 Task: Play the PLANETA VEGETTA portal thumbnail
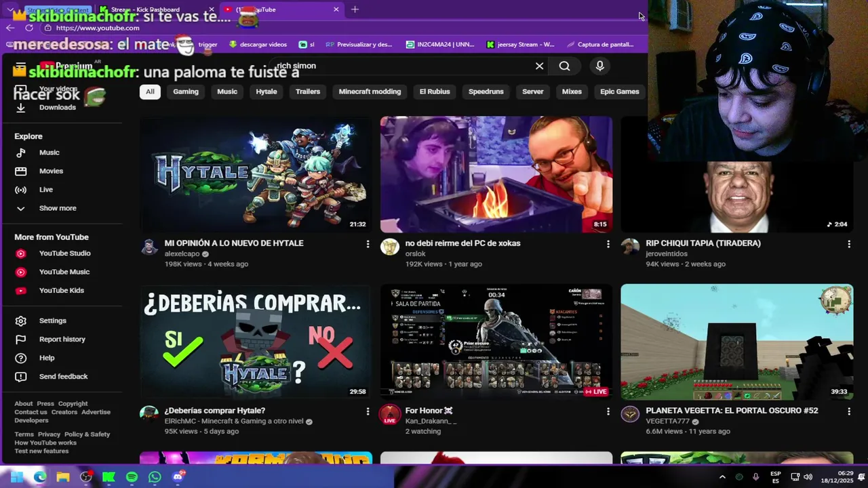736,341
